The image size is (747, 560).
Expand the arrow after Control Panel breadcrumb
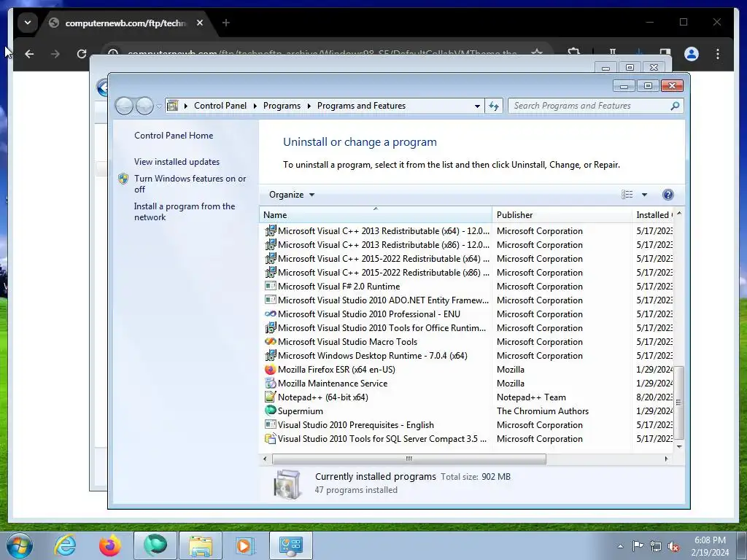[x=255, y=106]
